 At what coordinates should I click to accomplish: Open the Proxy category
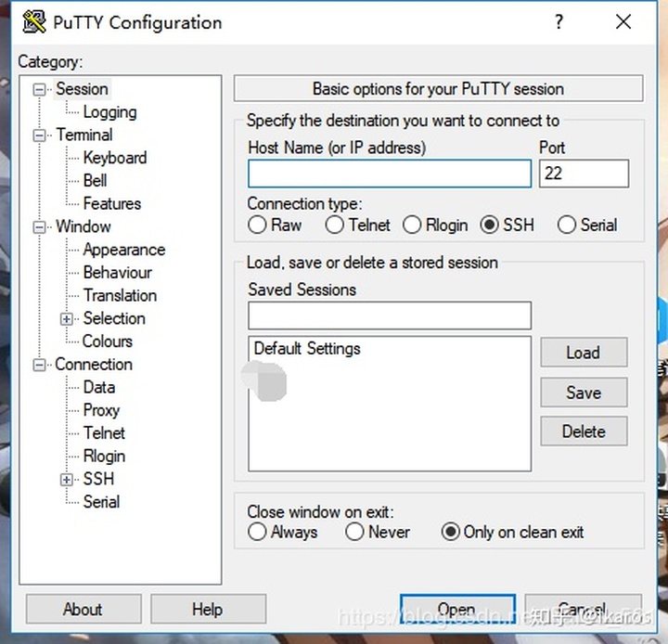coord(101,410)
